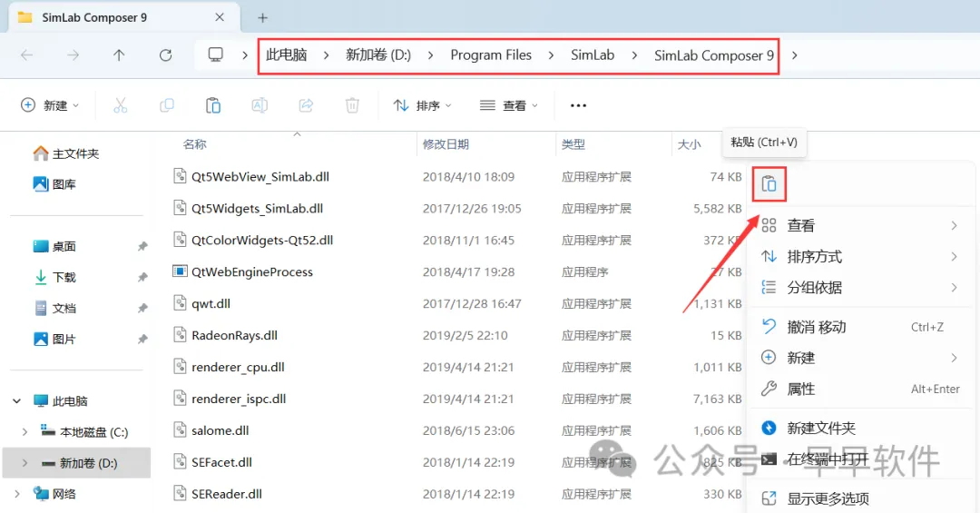Open 排序方式 submenu in context menu
This screenshot has height=513, width=980.
(860, 256)
